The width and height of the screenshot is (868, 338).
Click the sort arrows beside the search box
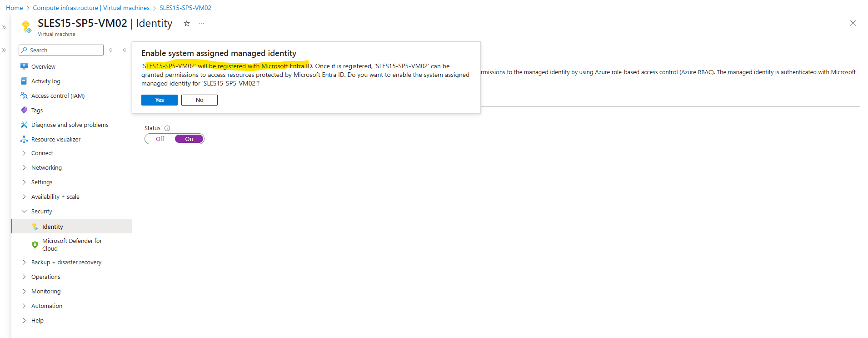pyautogui.click(x=111, y=50)
